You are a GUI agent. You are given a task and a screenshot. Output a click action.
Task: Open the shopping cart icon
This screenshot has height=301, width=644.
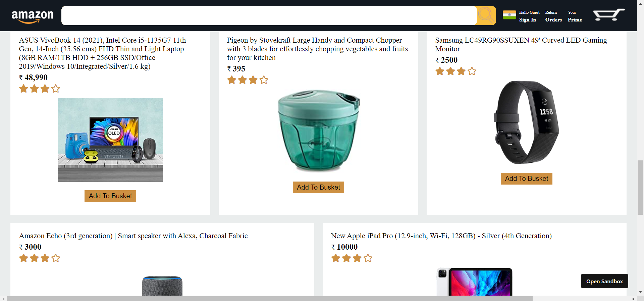[608, 15]
